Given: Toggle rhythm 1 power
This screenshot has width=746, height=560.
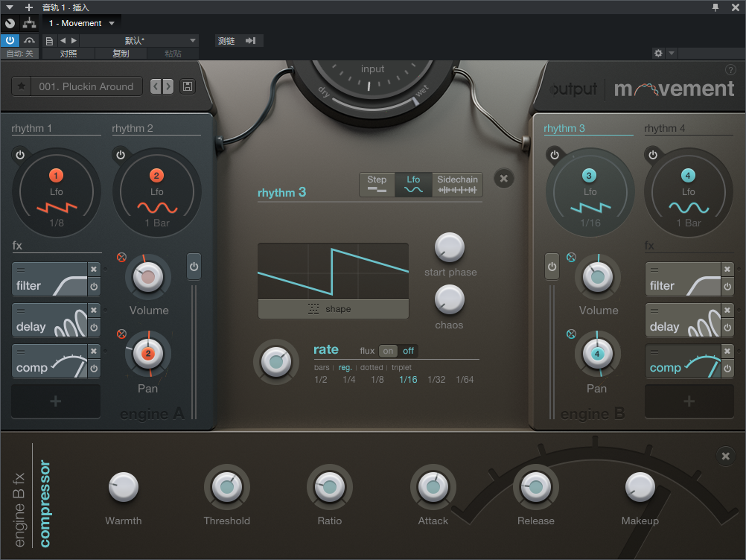Looking at the screenshot, I should click(x=20, y=155).
